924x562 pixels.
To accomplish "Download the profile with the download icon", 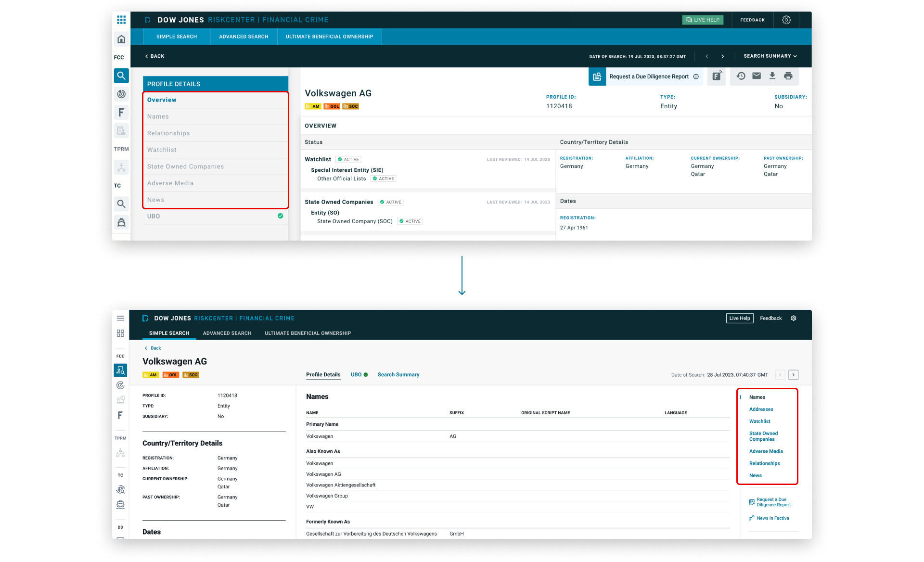I will click(772, 76).
